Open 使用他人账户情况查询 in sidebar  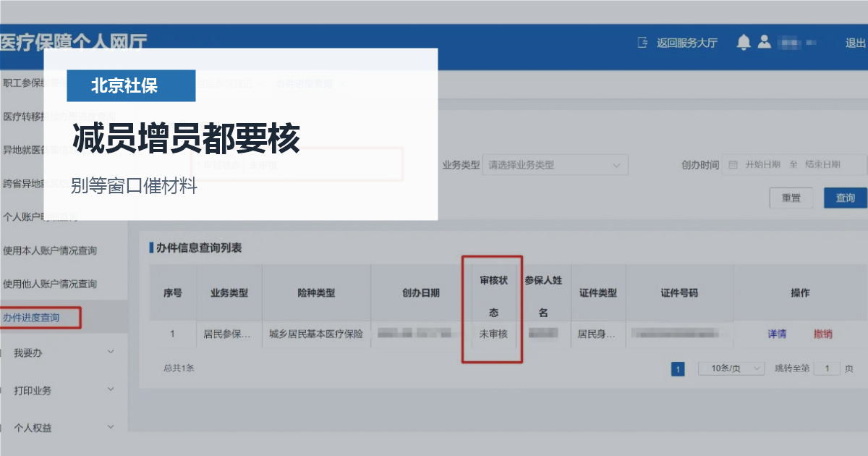point(50,284)
